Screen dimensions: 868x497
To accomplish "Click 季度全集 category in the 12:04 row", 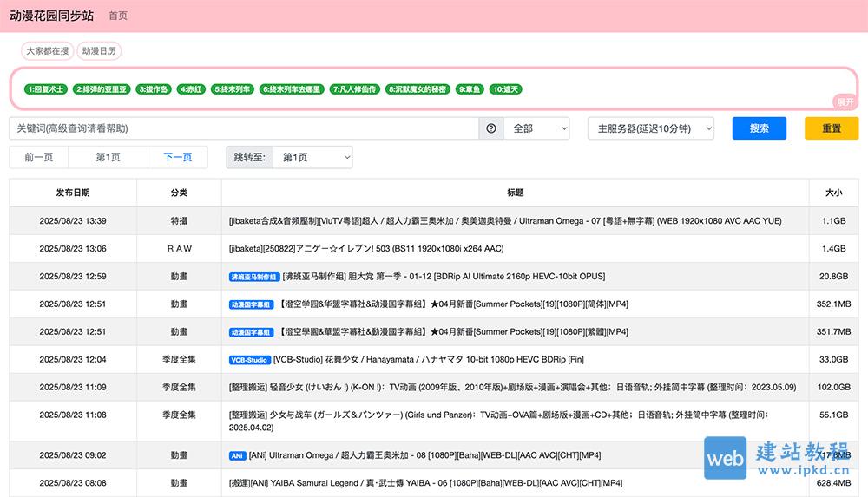I will click(x=179, y=359).
